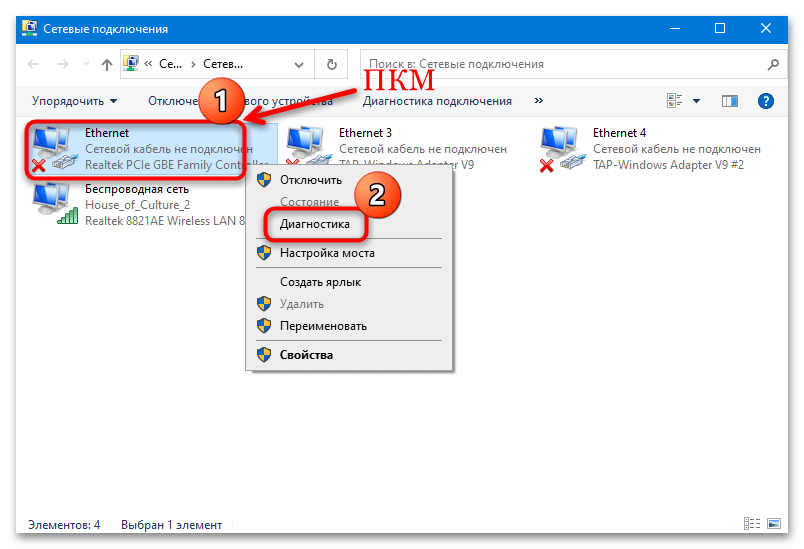The width and height of the screenshot is (804, 549).
Task: Choose Переименовать in the context menu
Action: (x=323, y=326)
